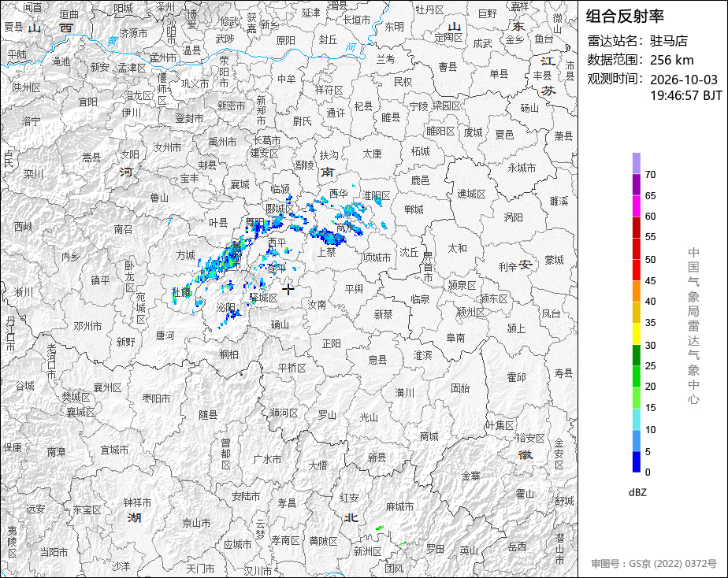The height and width of the screenshot is (578, 728).
Task: Click the '泌阳' county label
Action: pyautogui.click(x=225, y=307)
